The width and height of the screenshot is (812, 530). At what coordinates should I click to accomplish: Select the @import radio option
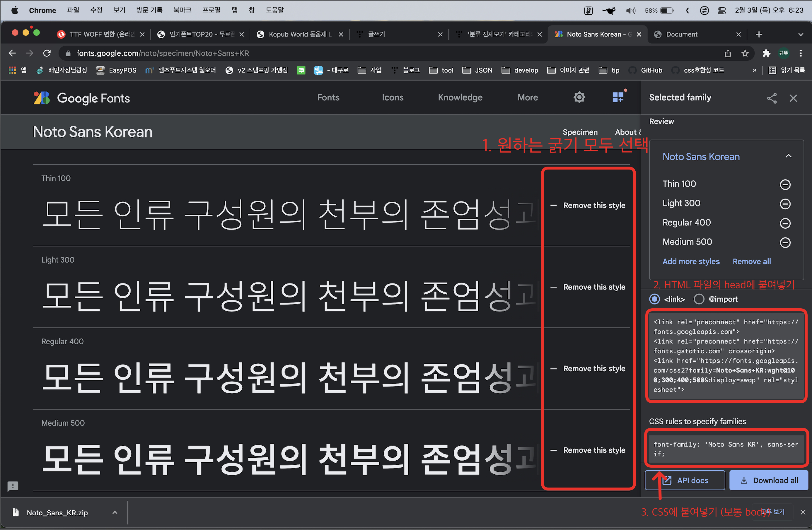[699, 299]
